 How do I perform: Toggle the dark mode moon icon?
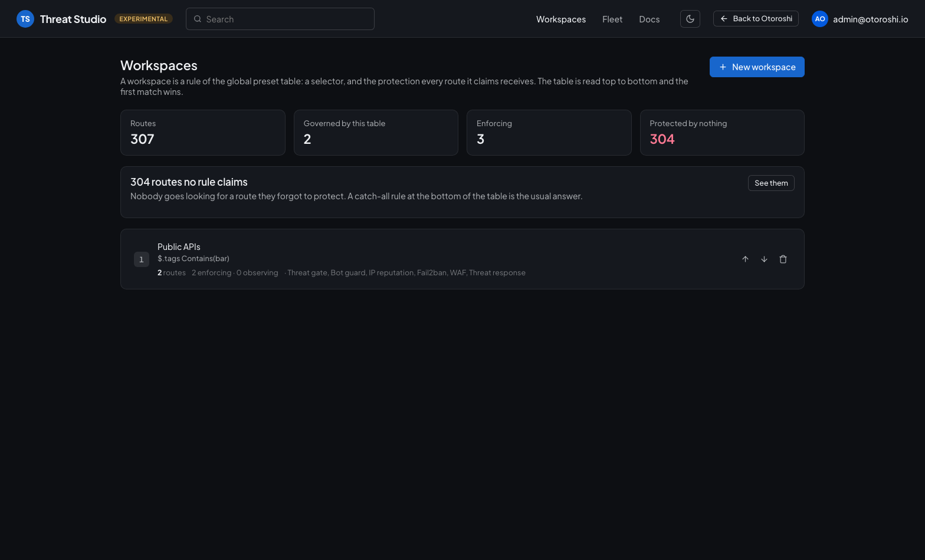pos(690,19)
